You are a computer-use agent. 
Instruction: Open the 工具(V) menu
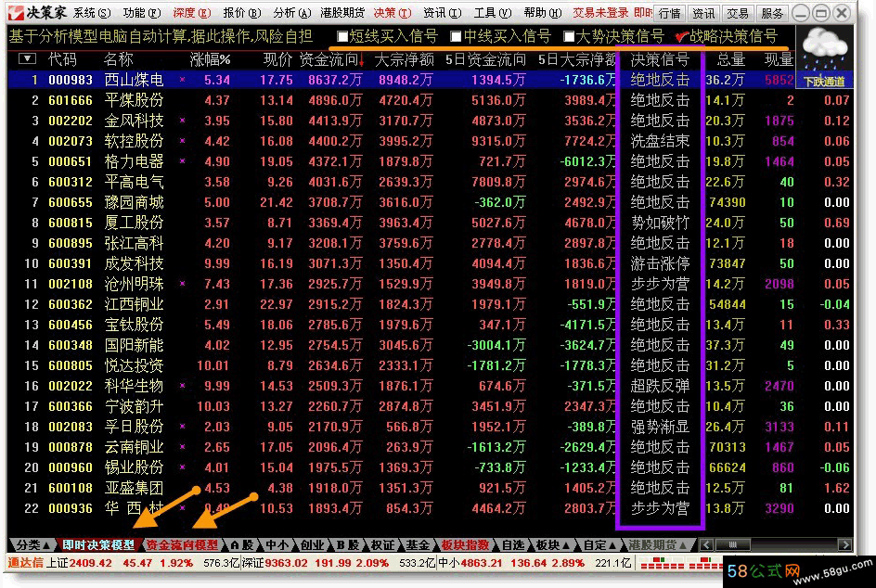pyautogui.click(x=492, y=12)
